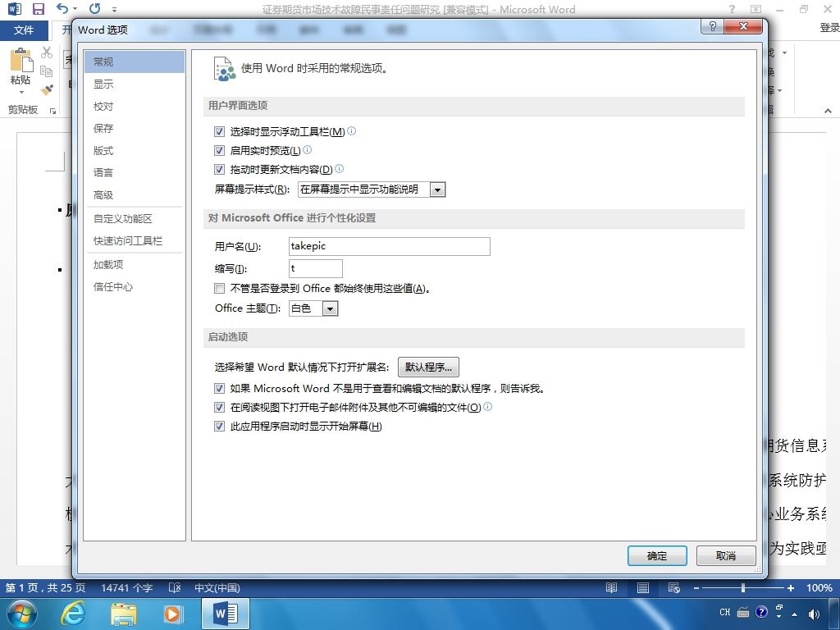This screenshot has height=630, width=840.
Task: Click the 登录 sign-in link
Action: [829, 27]
